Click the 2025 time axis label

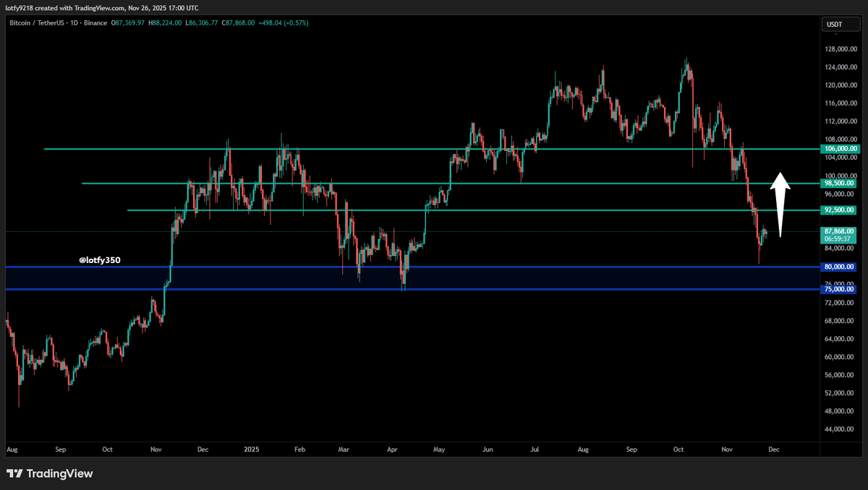pos(250,449)
